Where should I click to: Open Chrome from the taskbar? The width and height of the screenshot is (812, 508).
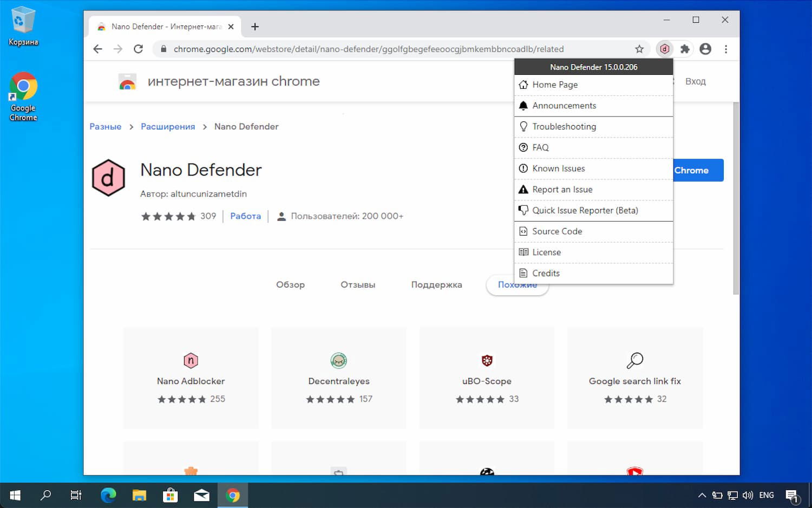233,494
